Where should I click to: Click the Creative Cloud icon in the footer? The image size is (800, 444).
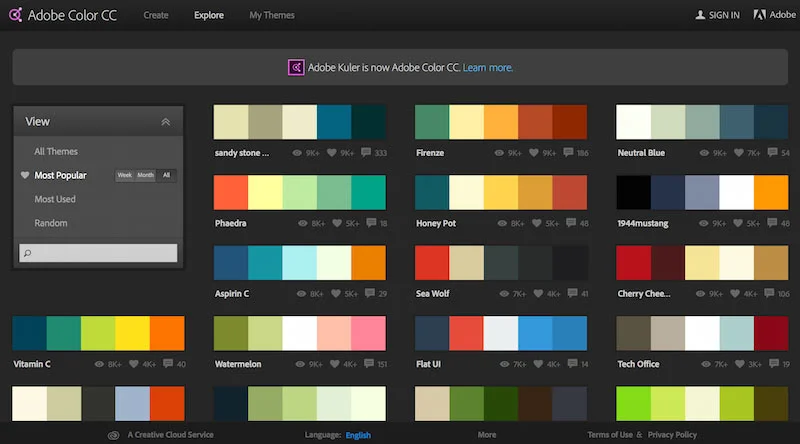113,435
